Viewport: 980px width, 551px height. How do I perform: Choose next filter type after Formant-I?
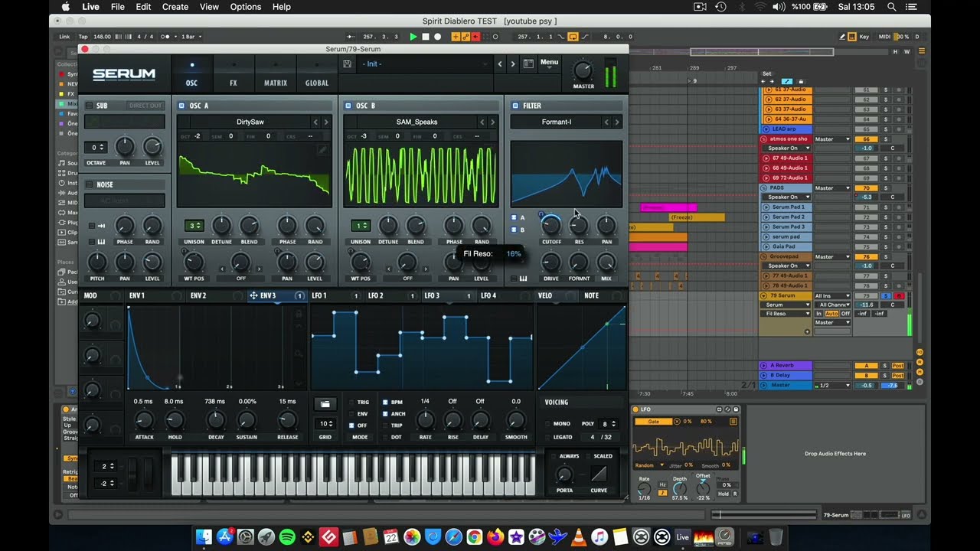(x=617, y=122)
